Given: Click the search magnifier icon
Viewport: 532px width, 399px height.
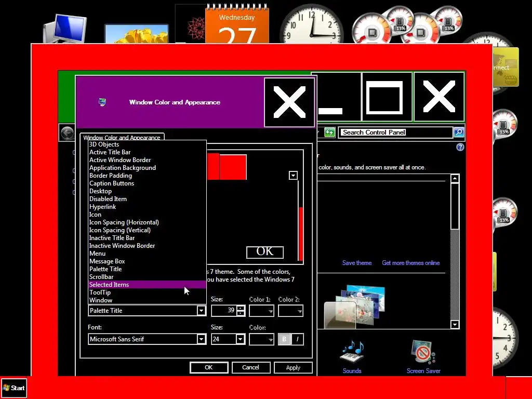Looking at the screenshot, I should (459, 132).
